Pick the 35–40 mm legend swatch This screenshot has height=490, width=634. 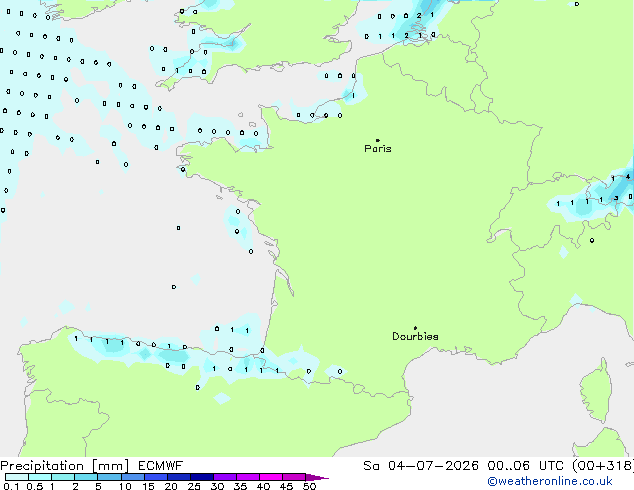pos(248,477)
